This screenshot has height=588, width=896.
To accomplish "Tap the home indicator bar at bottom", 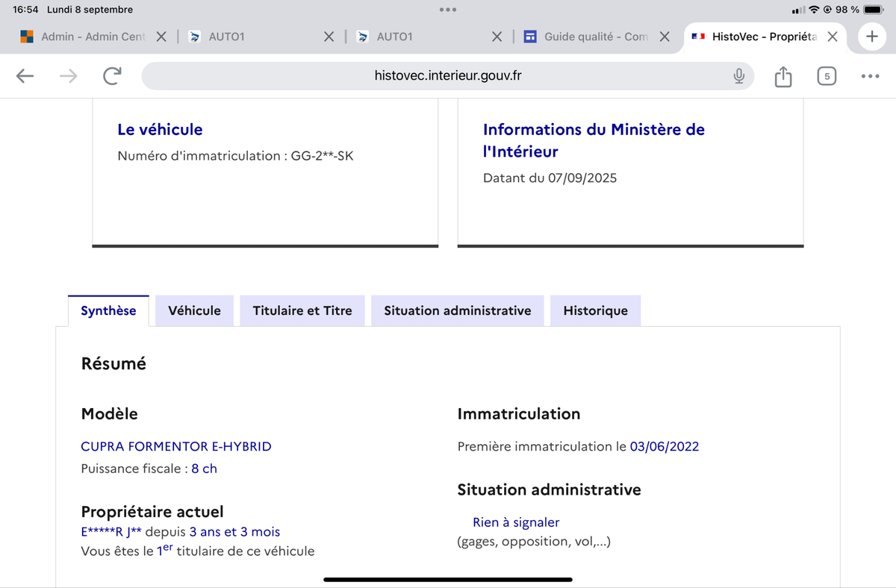I will (x=448, y=579).
